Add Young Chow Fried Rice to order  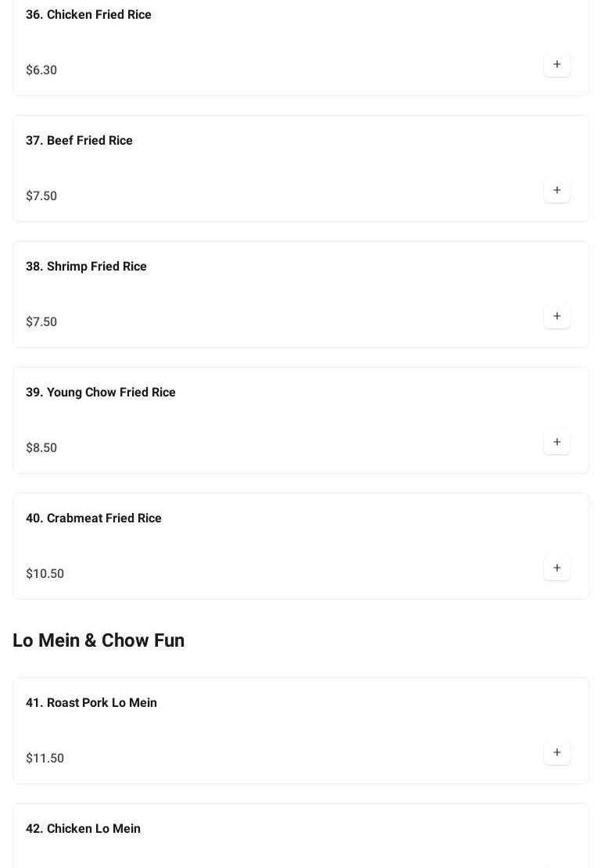coord(557,442)
